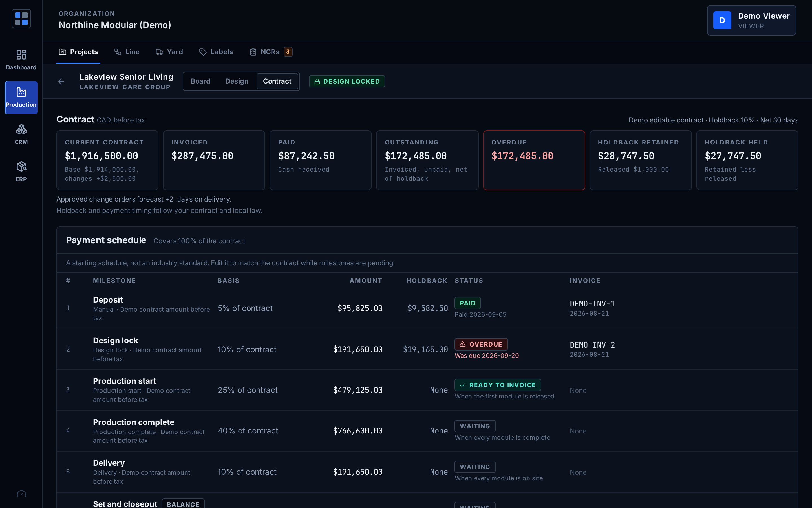The width and height of the screenshot is (812, 508).
Task: Click the Production start milestone name
Action: pos(125,381)
